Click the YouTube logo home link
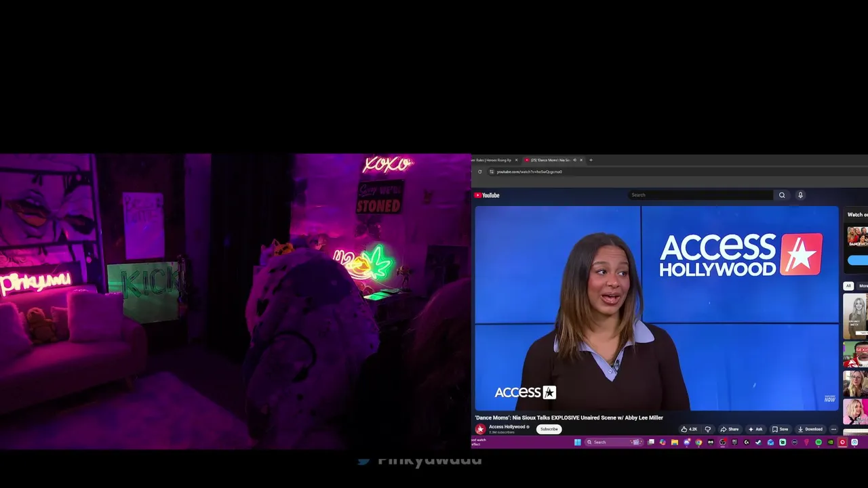This screenshot has width=868, height=488. [487, 195]
